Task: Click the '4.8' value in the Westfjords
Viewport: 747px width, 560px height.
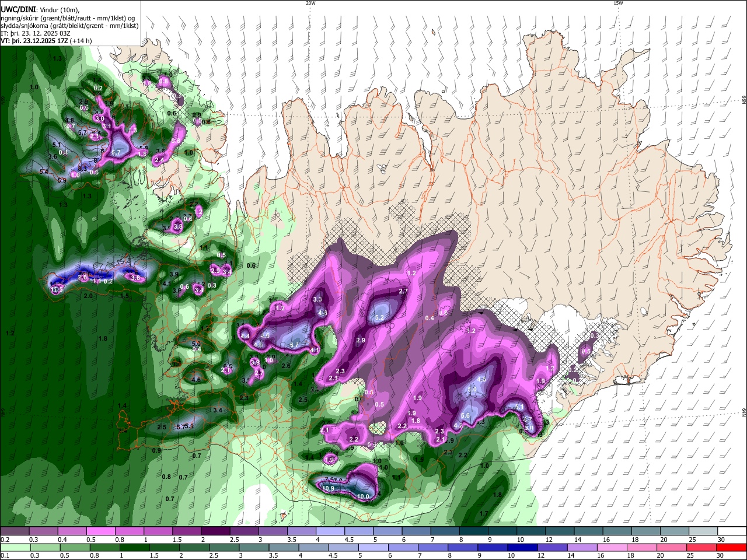Action: coord(69,120)
